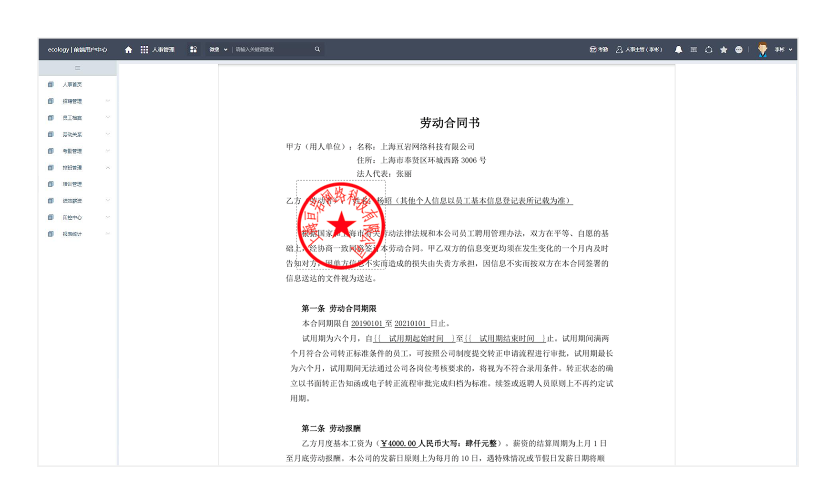Click the icon beside 报表统计
Viewport: 836px width, 504px height.
(x=51, y=234)
